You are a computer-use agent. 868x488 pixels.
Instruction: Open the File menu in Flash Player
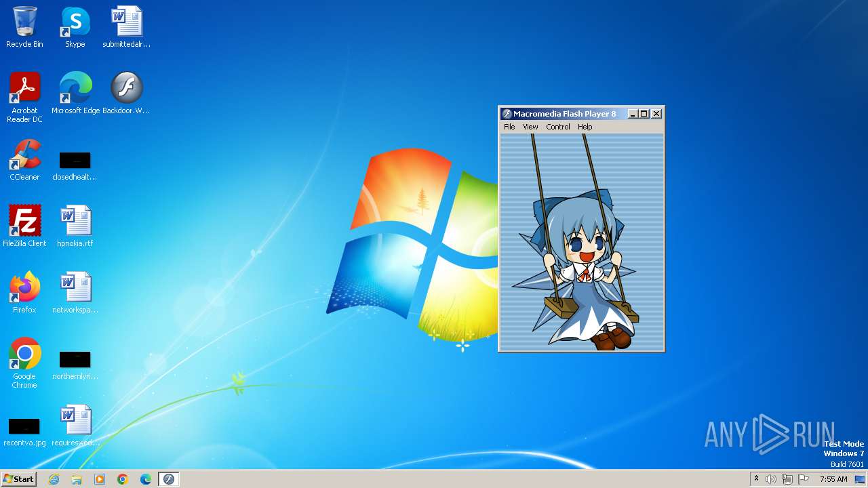(x=509, y=127)
